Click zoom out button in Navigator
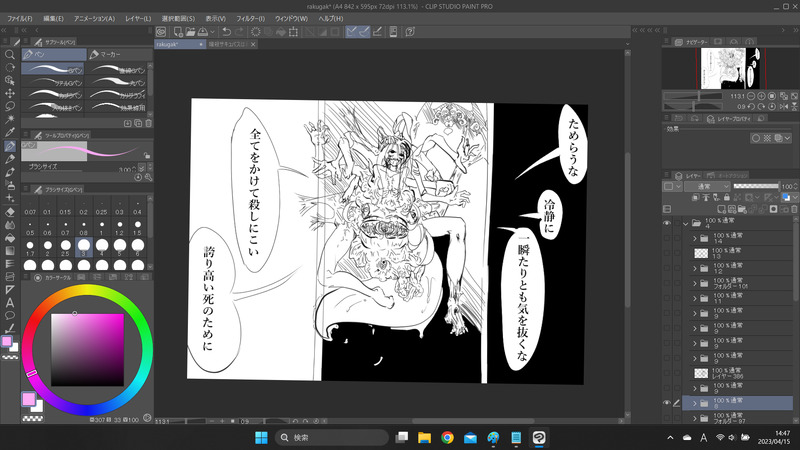The height and width of the screenshot is (450, 800). tap(751, 96)
